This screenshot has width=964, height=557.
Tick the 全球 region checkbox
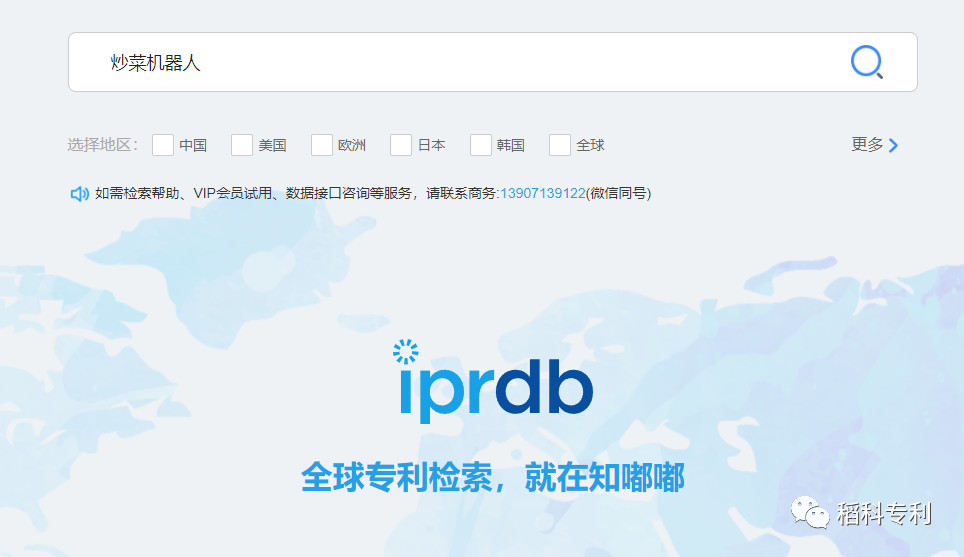pos(559,145)
